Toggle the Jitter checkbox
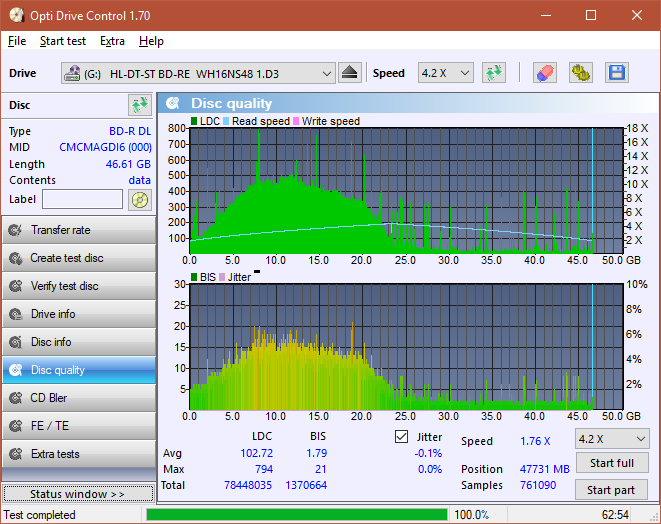The width and height of the screenshot is (661, 524). click(401, 437)
